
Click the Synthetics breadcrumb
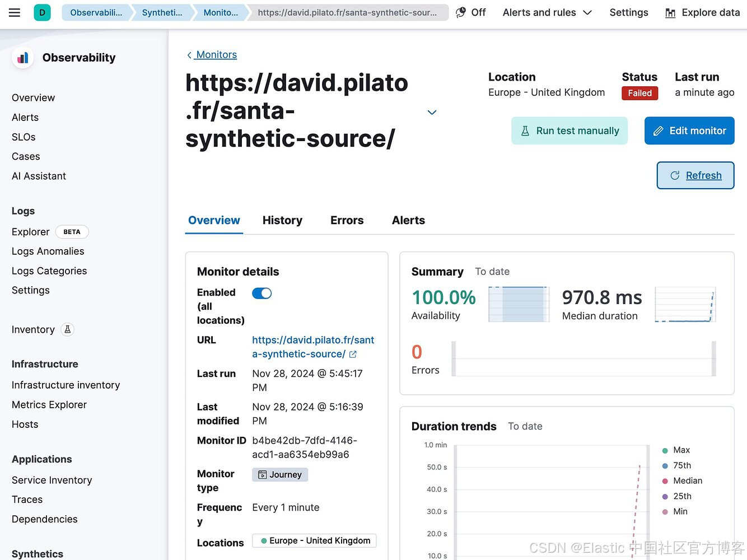click(x=162, y=12)
